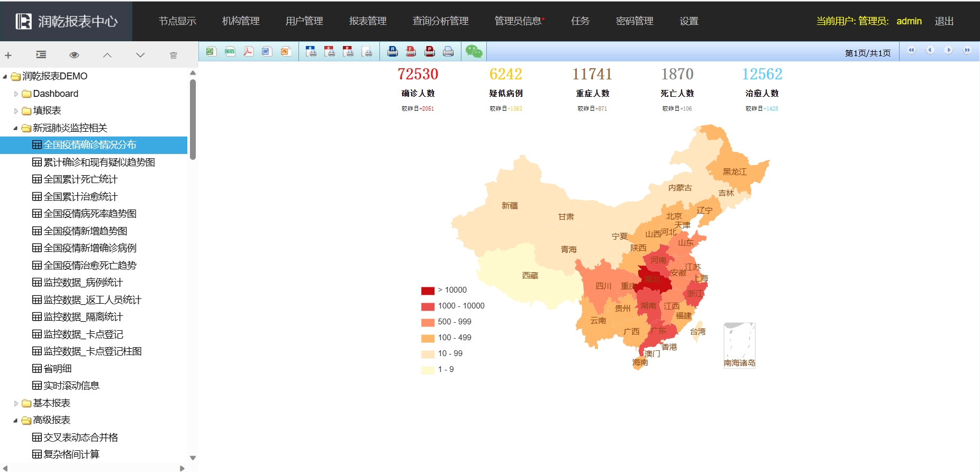Click the tree scrollbar down arrow
Viewport: 980px width, 472px height.
193,458
